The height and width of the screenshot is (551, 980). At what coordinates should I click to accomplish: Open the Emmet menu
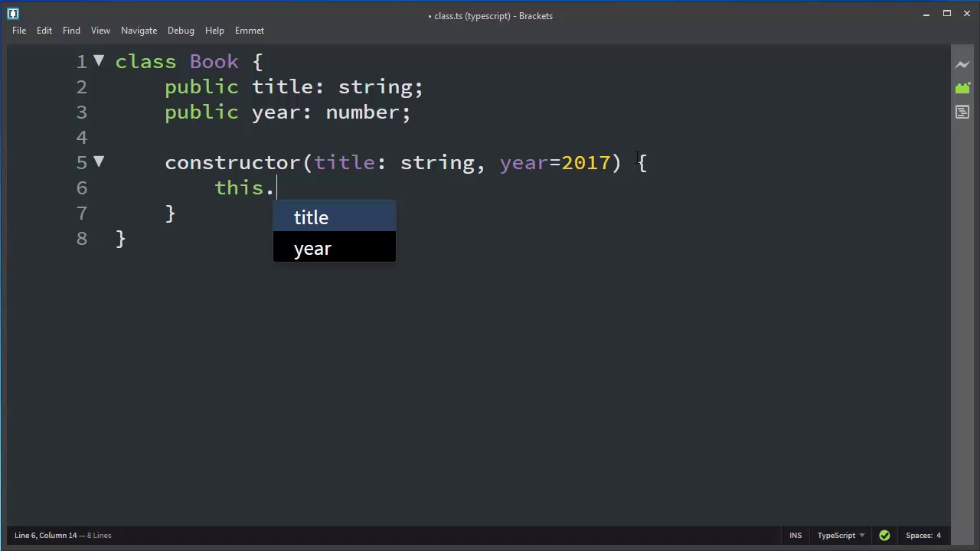[250, 31]
